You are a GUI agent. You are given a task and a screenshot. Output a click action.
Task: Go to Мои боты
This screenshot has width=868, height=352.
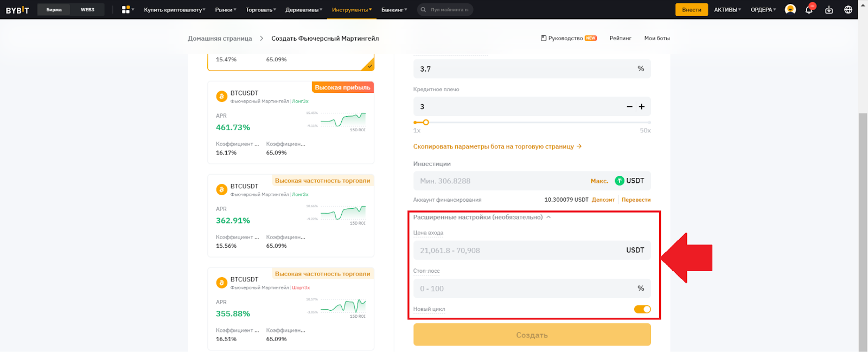click(656, 39)
